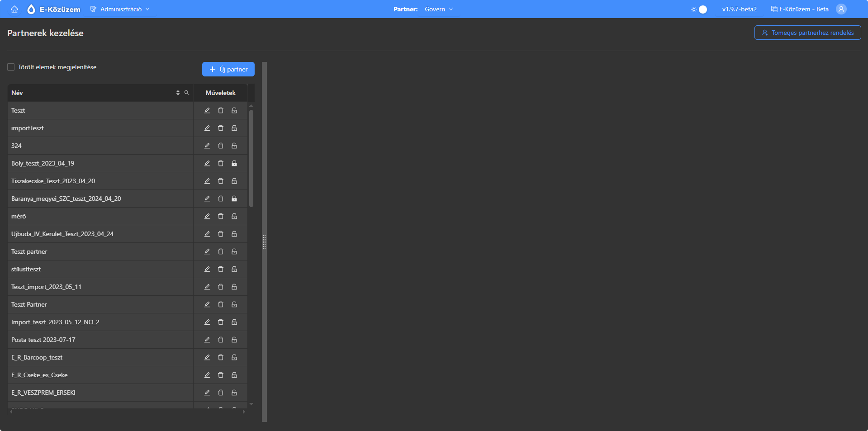Unlock the Boly_teszt_2023_04_19 partner
The width and height of the screenshot is (868, 431).
click(234, 163)
